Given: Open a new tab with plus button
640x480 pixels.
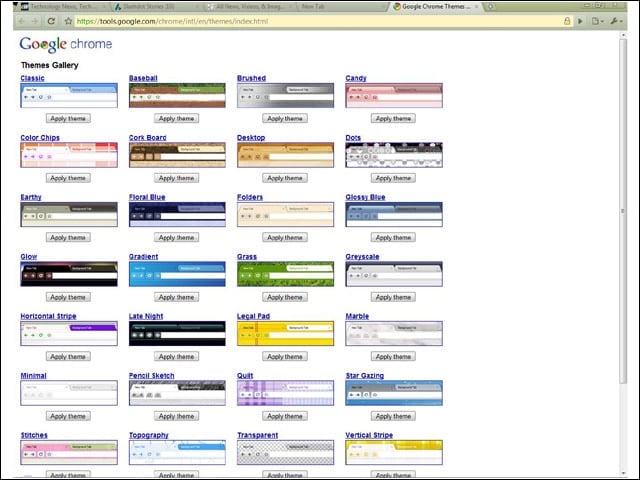Looking at the screenshot, I should pos(490,7).
